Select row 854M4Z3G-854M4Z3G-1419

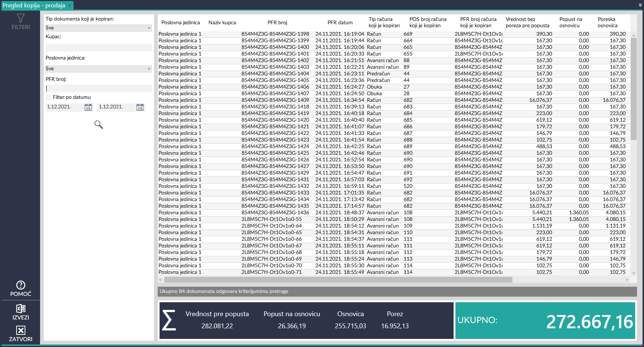coord(394,114)
